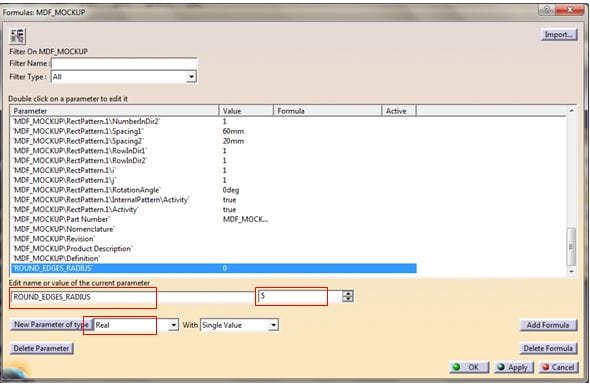Click the Delete Parameter button
Image resolution: width=590 pixels, height=384 pixels.
[41, 349]
